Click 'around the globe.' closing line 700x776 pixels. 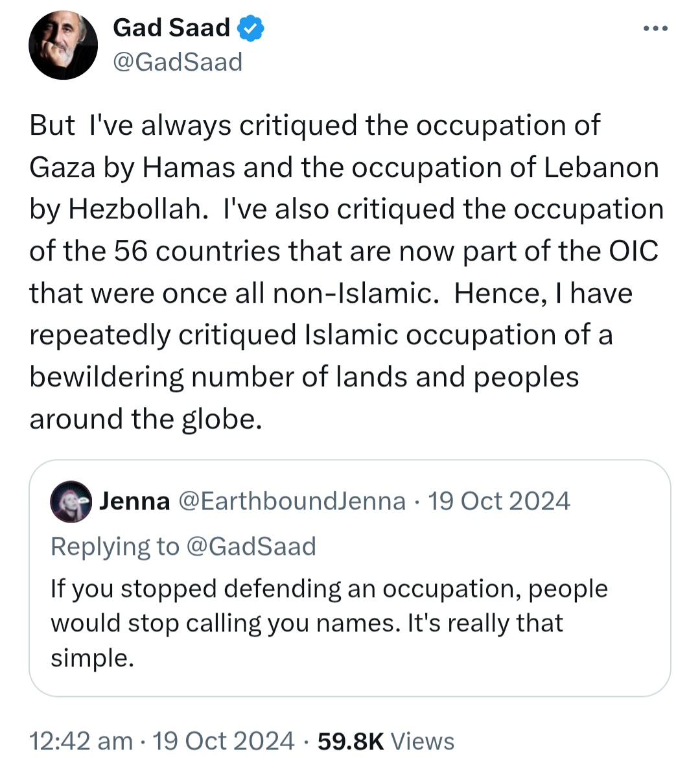point(146,419)
